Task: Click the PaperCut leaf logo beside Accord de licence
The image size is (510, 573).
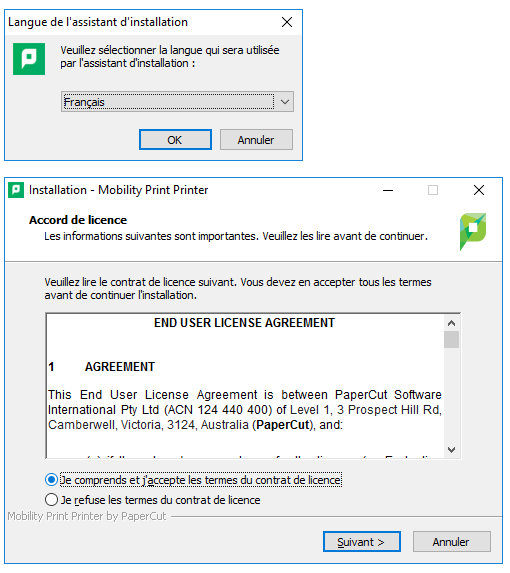Action: (473, 231)
